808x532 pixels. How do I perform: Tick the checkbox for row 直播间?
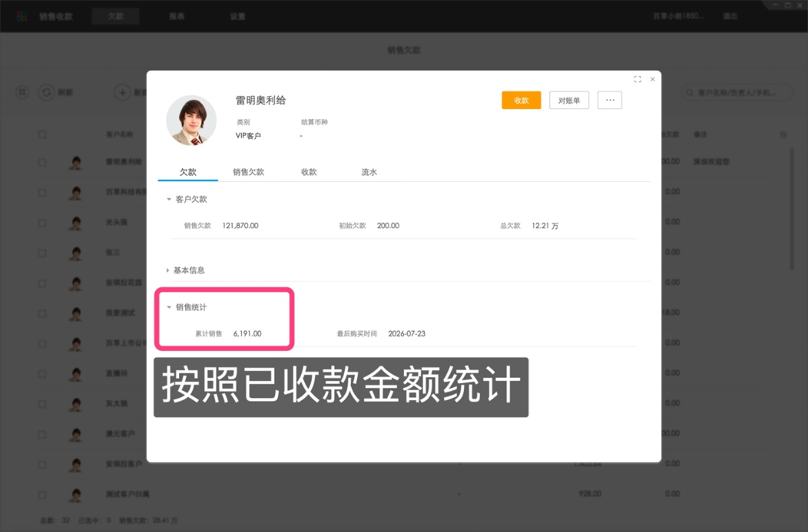pos(42,372)
